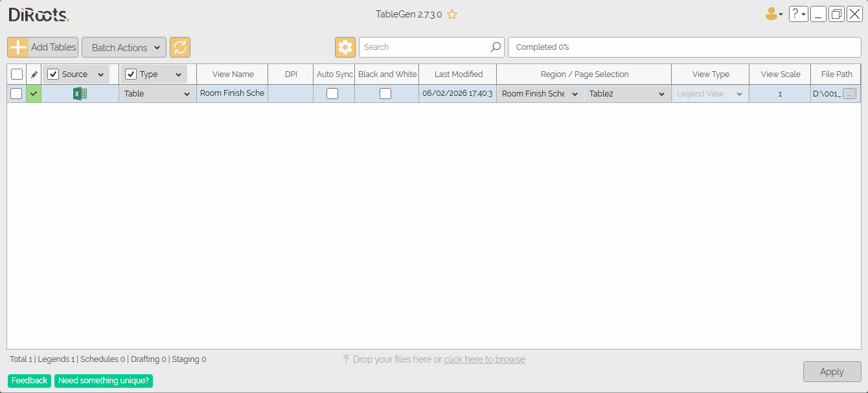The height and width of the screenshot is (393, 868).
Task: Enable Auto Sync for the table row
Action: click(332, 94)
